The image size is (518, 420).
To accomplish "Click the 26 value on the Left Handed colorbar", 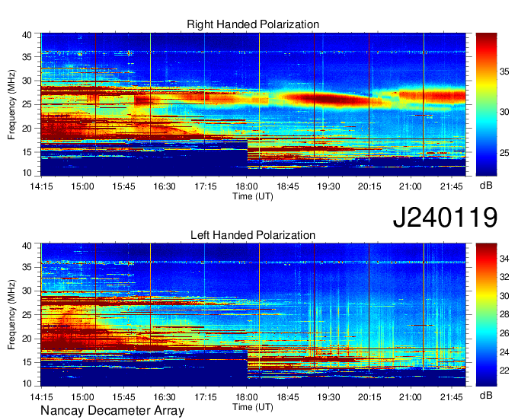I will (x=504, y=333).
